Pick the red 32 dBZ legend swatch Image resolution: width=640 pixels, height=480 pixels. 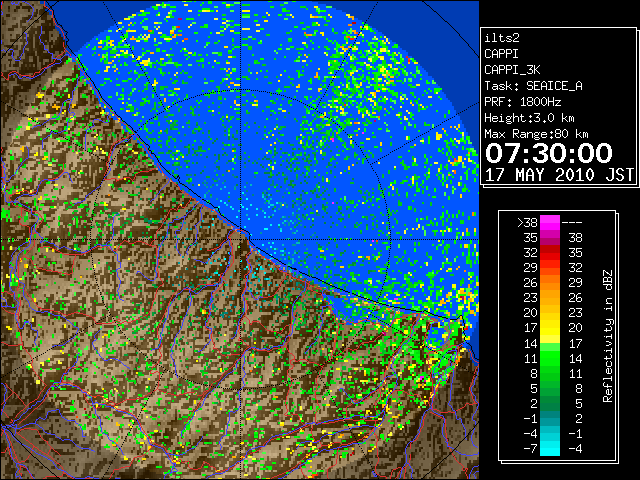(550, 253)
